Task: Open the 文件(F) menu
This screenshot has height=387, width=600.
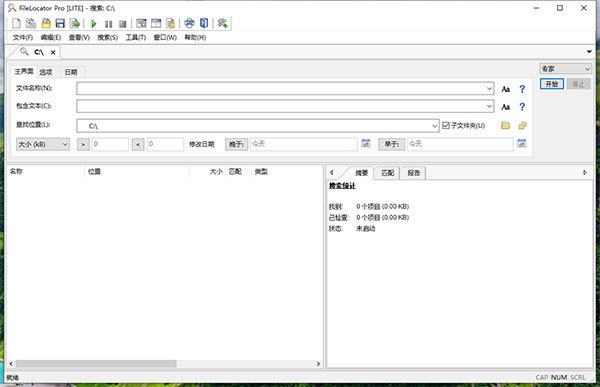Action: coord(23,38)
